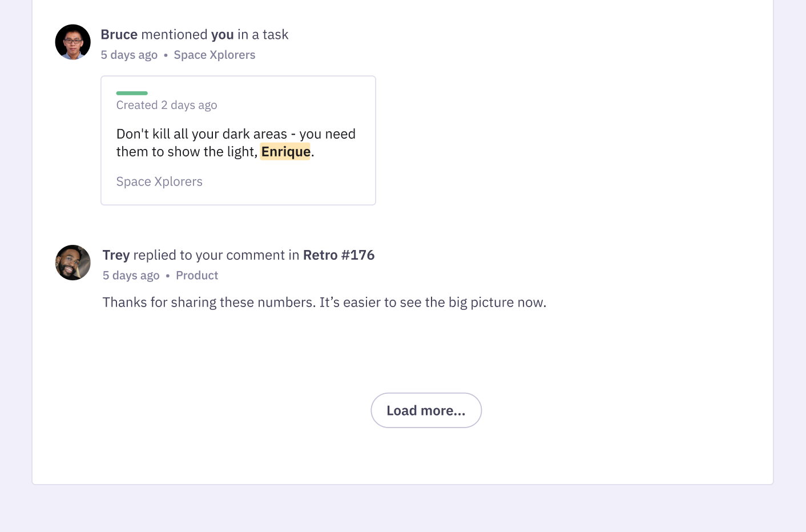806x532 pixels.
Task: Open Trey's reply comment text
Action: (x=324, y=302)
